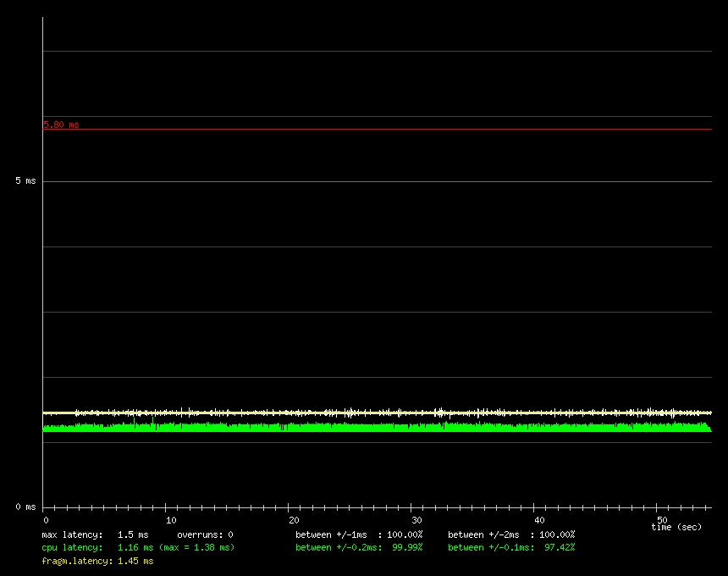Select the between +/-0.2ms 99.99% statistic
Screen dimensions: 728x576
[359, 547]
